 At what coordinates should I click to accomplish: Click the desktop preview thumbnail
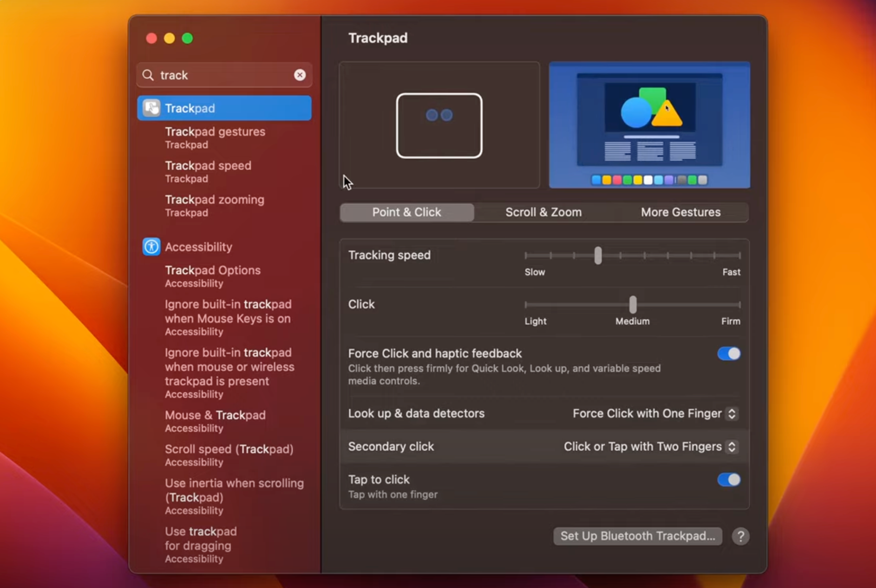(649, 125)
